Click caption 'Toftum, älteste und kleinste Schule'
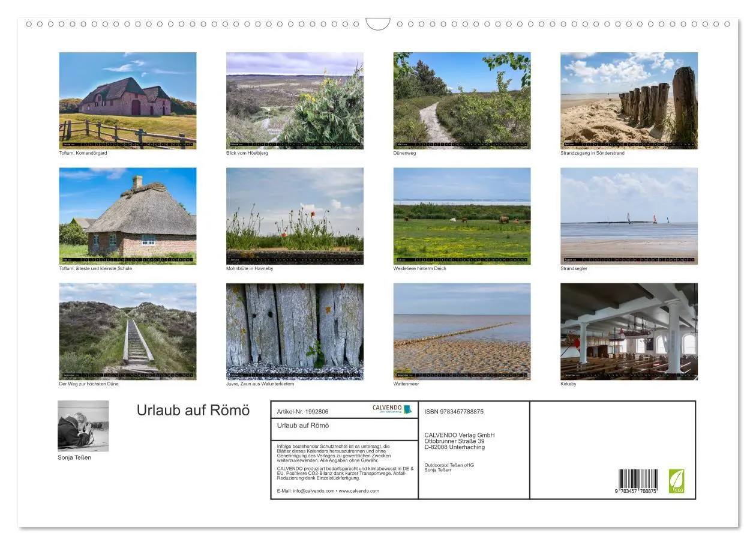756x545 pixels. pyautogui.click(x=95, y=268)
